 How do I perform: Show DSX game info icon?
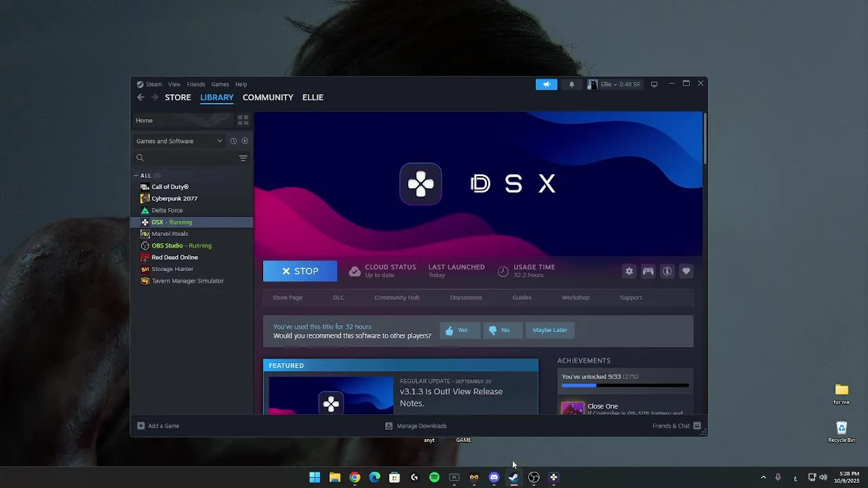667,271
